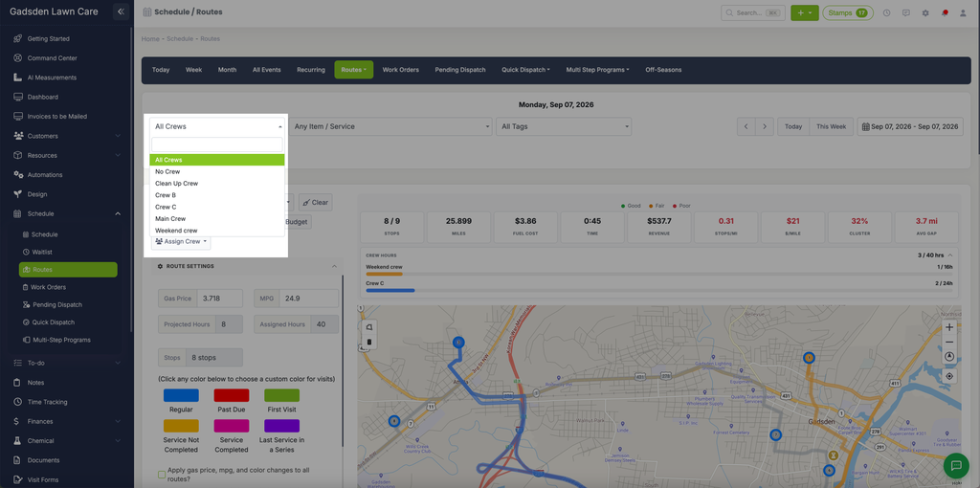The width and height of the screenshot is (980, 488).
Task: Zoom in on the map
Action: coord(949,327)
